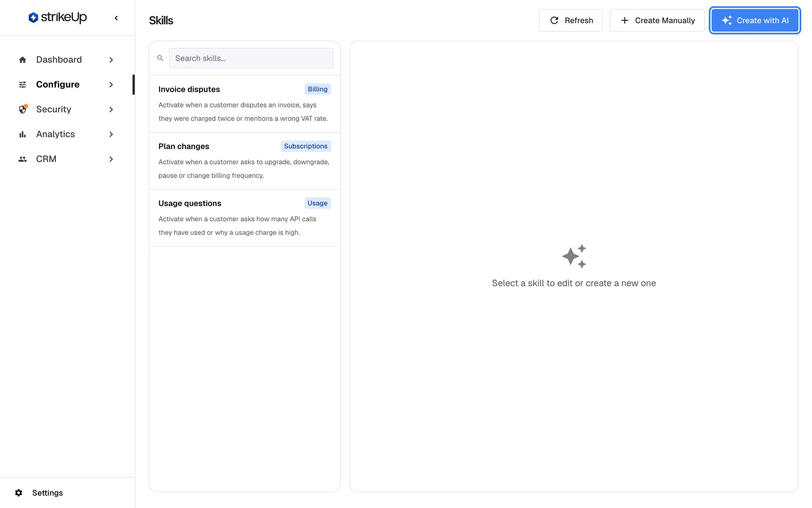Open the Security menu item
812x508 pixels.
(x=66, y=109)
